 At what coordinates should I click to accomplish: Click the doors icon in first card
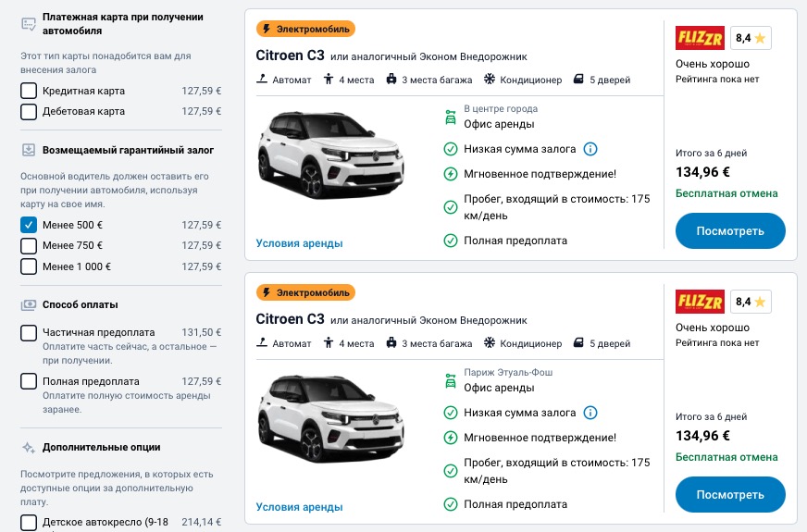pos(578,80)
